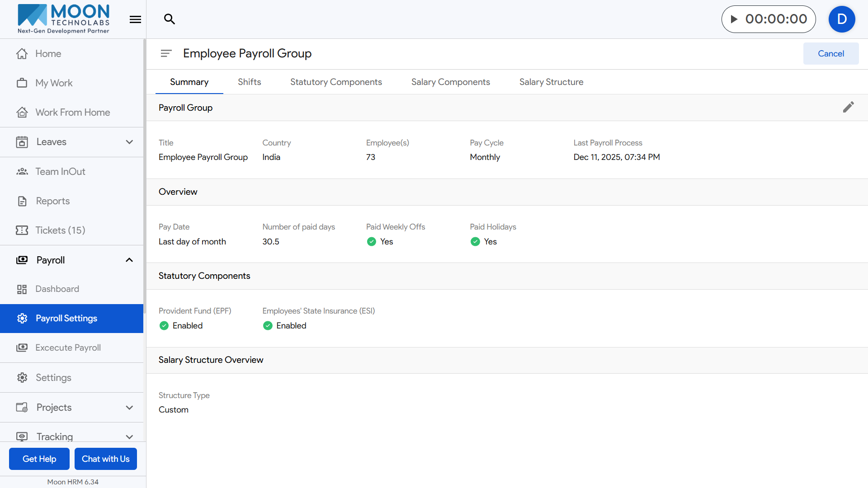Expand the Tracking menu chevron
The height and width of the screenshot is (488, 868).
pyautogui.click(x=129, y=436)
